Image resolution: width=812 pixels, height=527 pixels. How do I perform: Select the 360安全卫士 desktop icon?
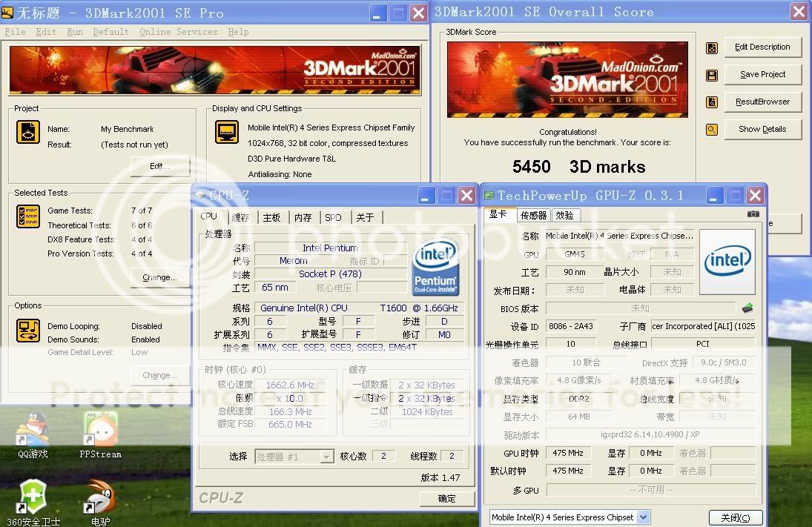[x=33, y=502]
